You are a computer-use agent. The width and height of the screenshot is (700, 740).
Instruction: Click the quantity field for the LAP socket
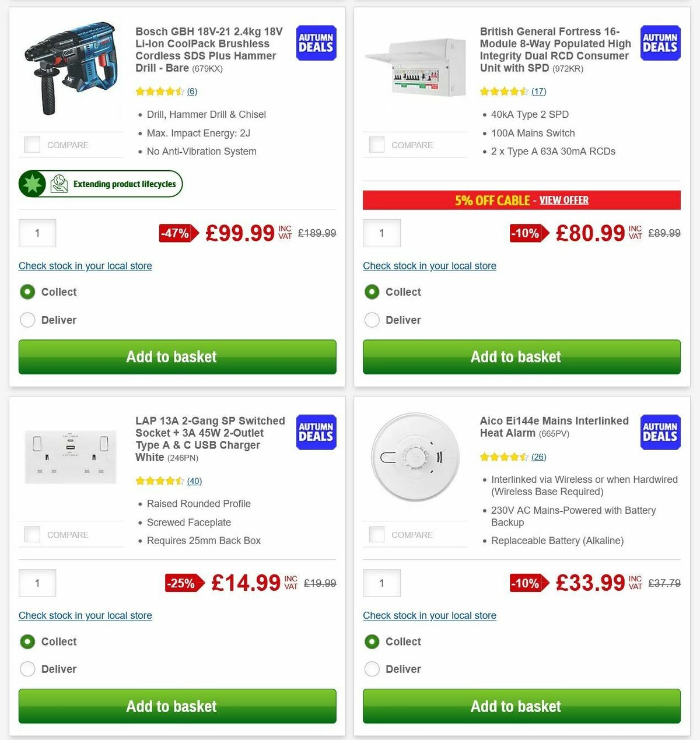point(37,583)
